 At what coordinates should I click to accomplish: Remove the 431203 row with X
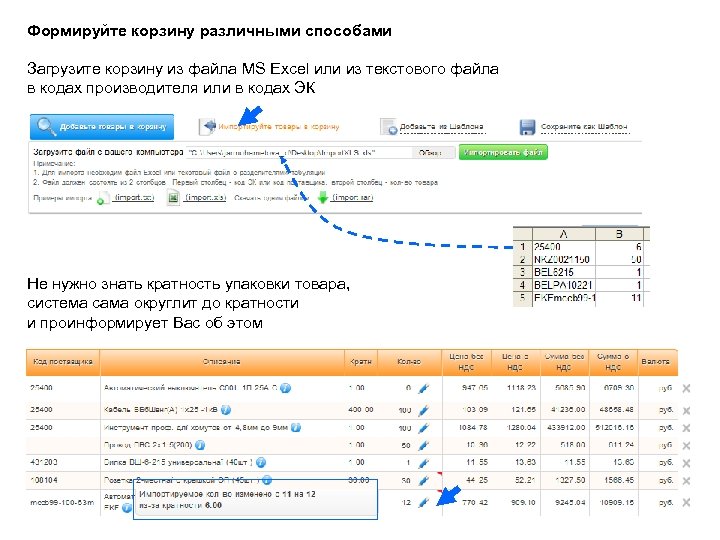[686, 463]
